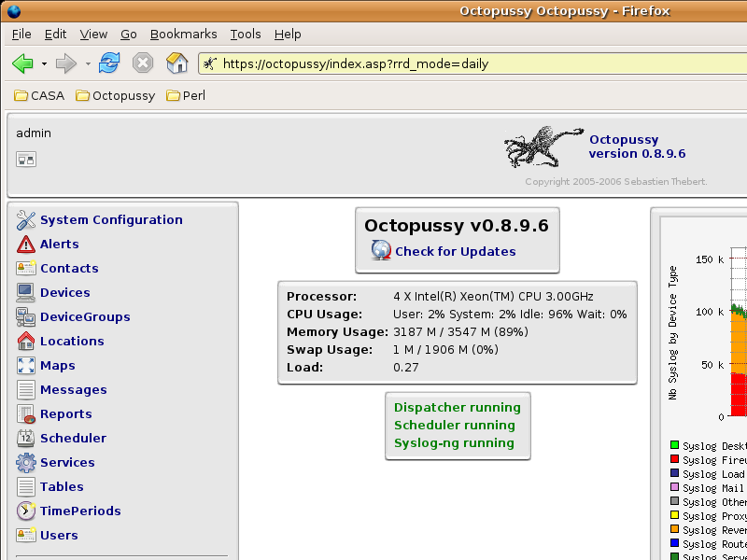
Task: Click the URL address field
Action: (x=472, y=63)
